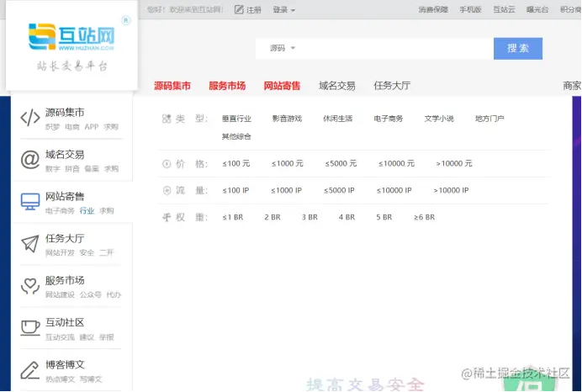Open 源码集市 in the red top navigation
The width and height of the screenshot is (582, 392).
(172, 86)
